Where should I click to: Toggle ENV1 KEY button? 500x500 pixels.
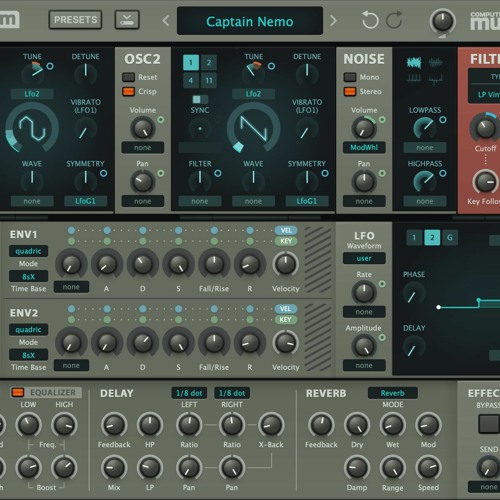click(x=286, y=241)
